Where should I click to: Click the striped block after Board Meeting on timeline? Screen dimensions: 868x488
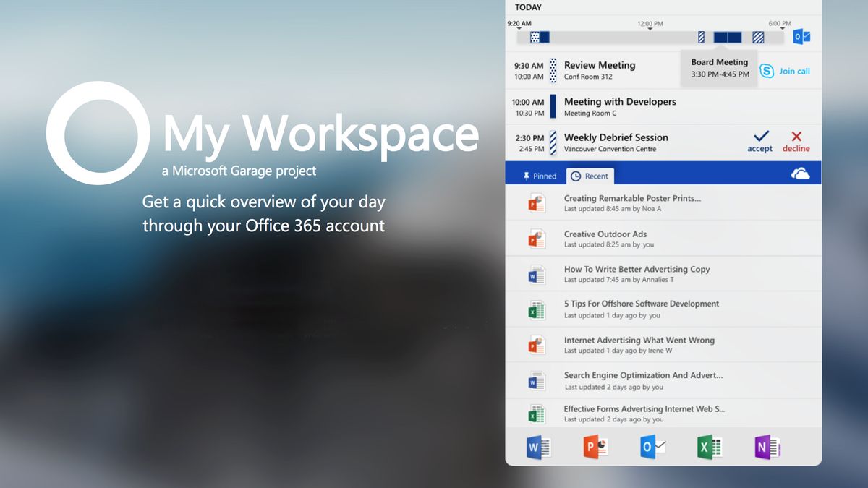point(758,37)
